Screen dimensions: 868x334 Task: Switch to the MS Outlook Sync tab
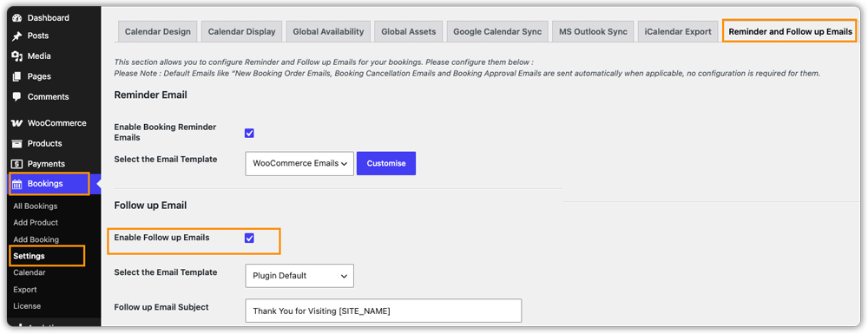[594, 31]
